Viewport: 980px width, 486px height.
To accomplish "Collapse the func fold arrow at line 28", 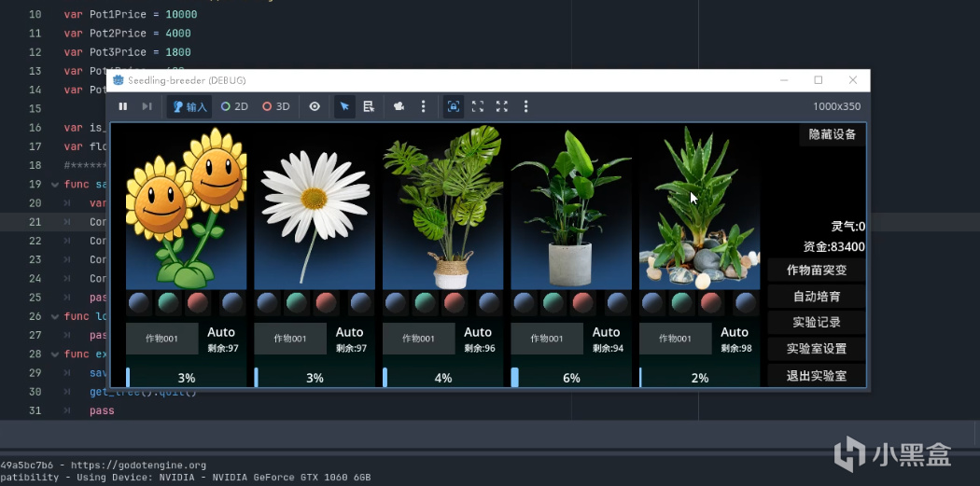I will pos(55,354).
